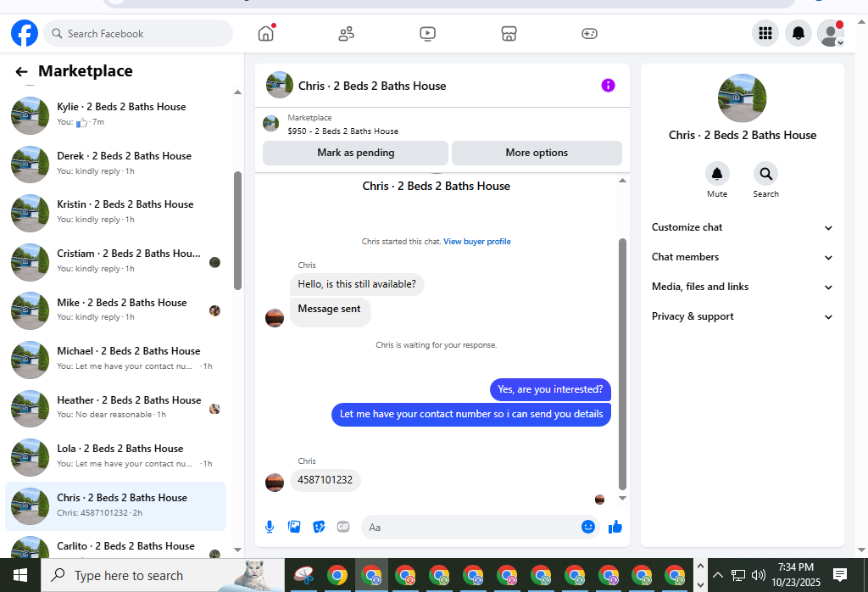Go back using the Marketplace arrow
Image resolution: width=868 pixels, height=592 pixels.
point(21,71)
